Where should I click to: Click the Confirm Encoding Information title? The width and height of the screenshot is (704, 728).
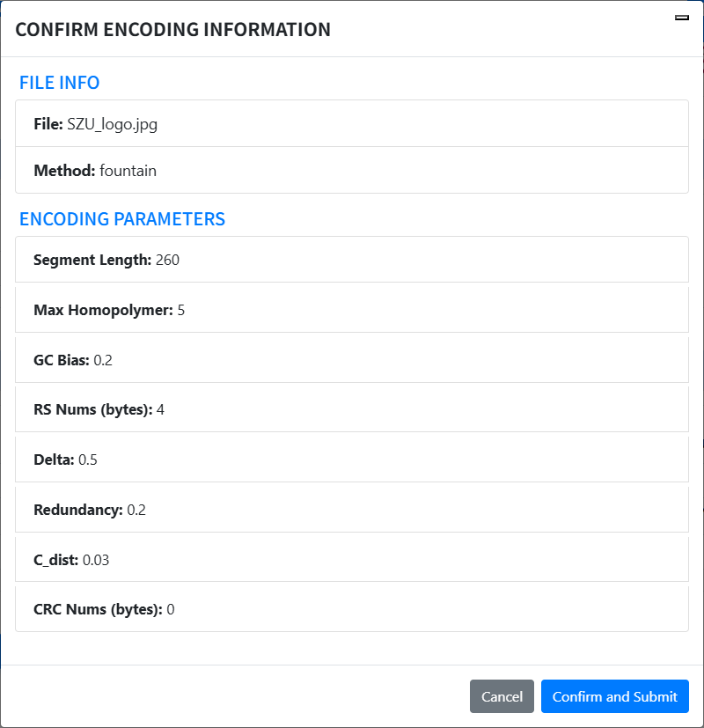(x=173, y=29)
